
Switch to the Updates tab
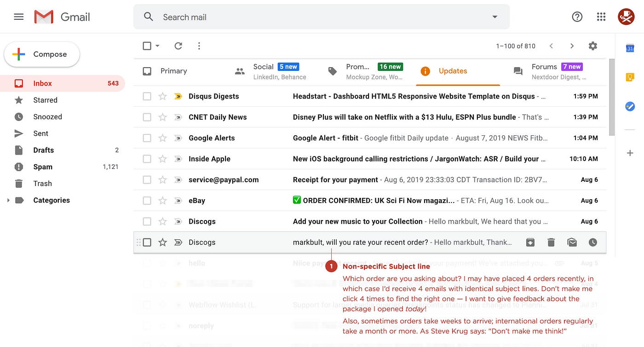coord(458,71)
